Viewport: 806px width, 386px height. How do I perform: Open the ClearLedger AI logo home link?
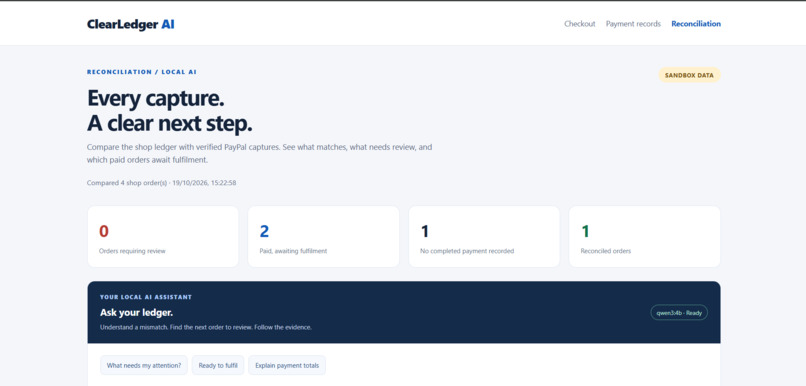pos(131,24)
